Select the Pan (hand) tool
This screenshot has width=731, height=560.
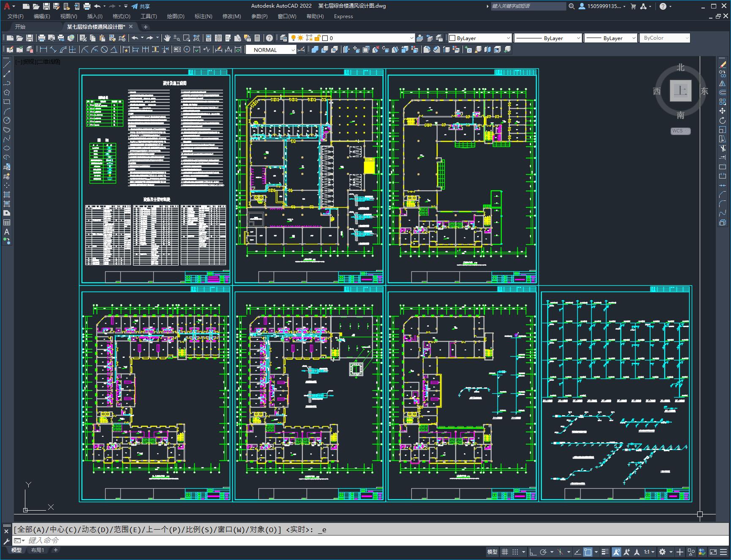[167, 38]
